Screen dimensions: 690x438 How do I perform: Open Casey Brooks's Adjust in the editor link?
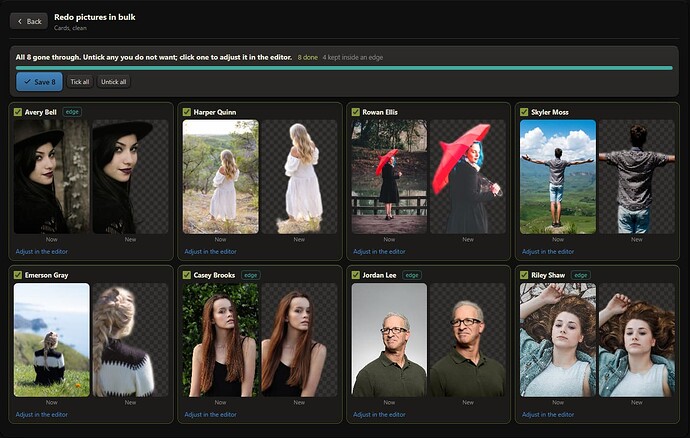tap(210, 415)
